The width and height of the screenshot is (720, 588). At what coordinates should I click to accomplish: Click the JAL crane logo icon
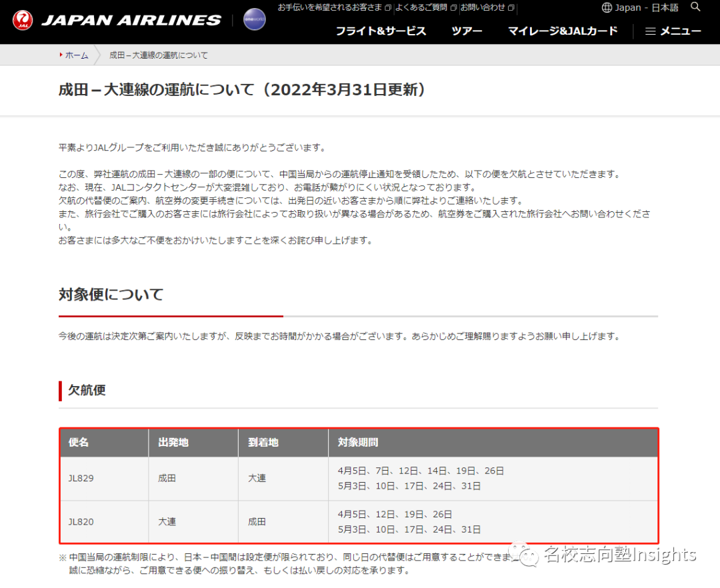[23, 20]
